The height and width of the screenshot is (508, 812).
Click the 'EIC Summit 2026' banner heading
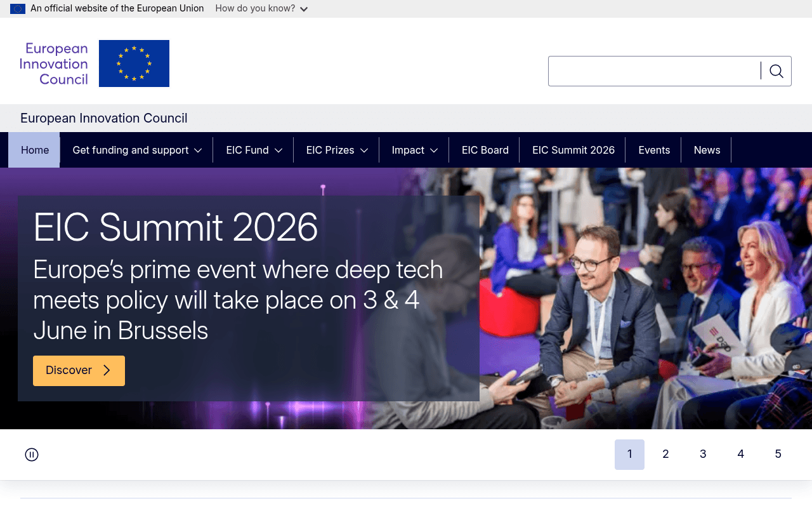(176, 227)
